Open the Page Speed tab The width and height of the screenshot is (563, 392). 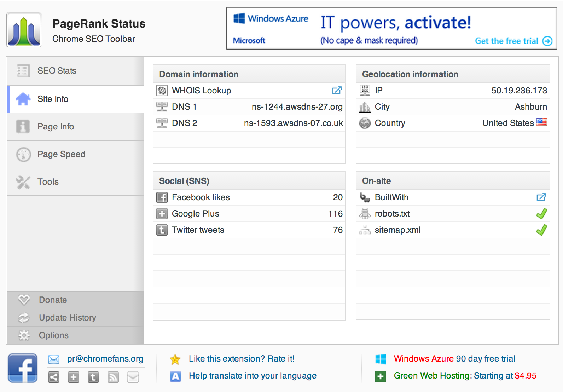tap(76, 154)
